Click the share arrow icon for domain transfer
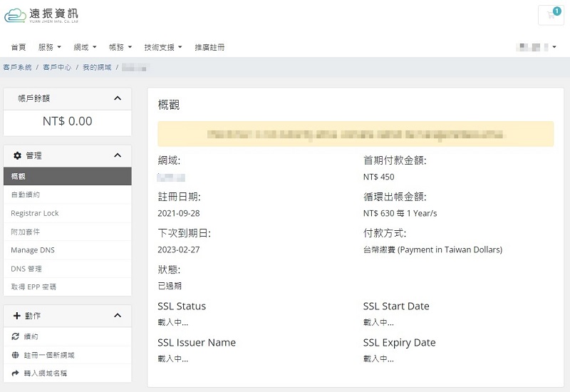The height and width of the screenshot is (392, 570). click(15, 373)
